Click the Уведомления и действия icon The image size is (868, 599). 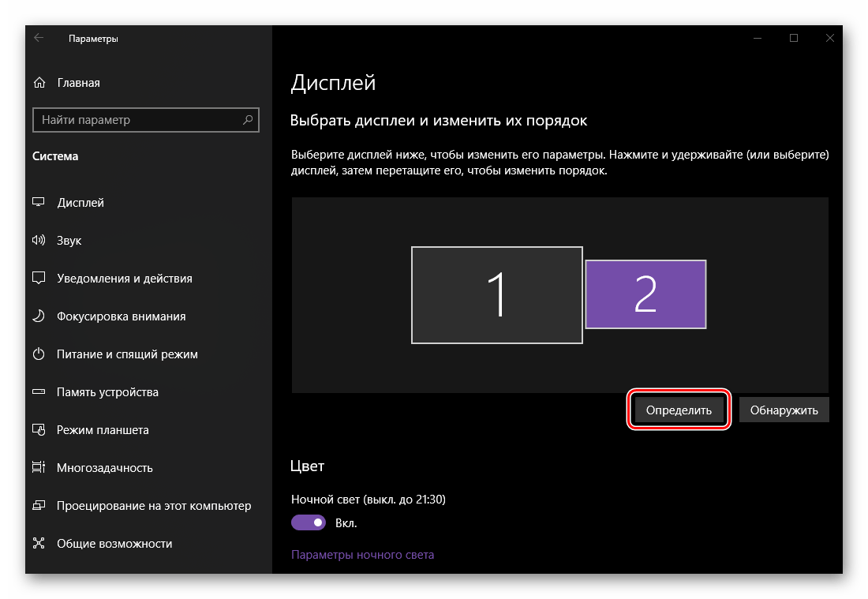(39, 279)
